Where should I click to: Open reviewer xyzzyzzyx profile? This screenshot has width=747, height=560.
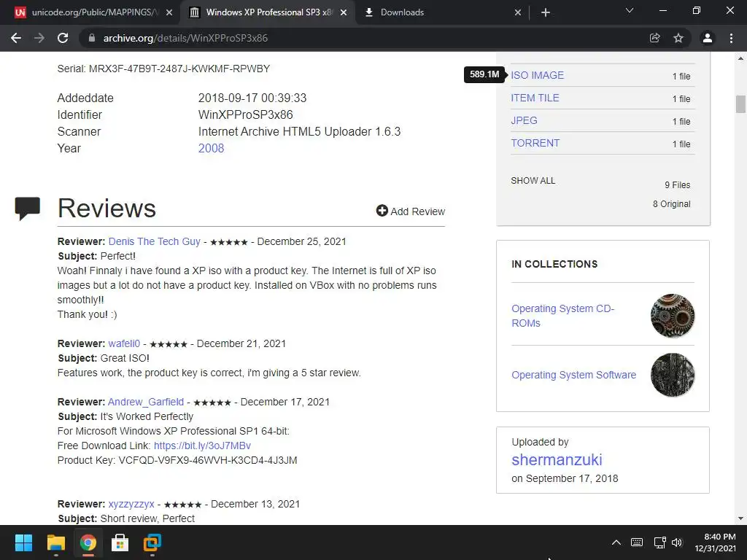[x=131, y=504]
